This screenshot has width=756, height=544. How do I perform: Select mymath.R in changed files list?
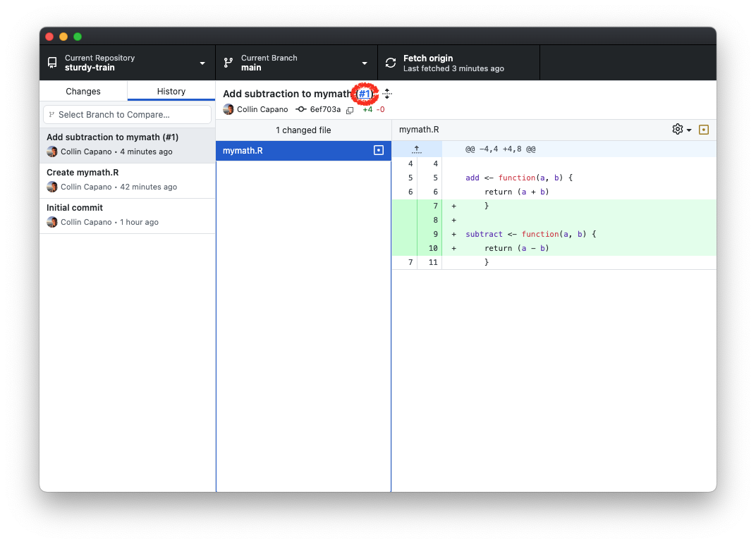click(303, 151)
